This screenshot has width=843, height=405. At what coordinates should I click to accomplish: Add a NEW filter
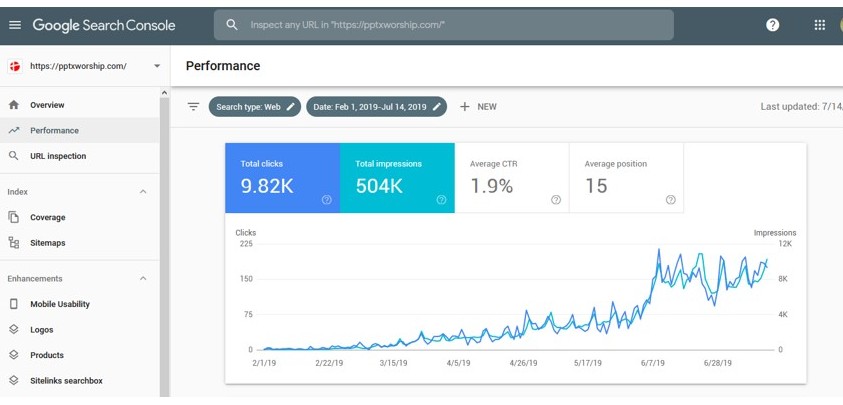[x=477, y=106]
